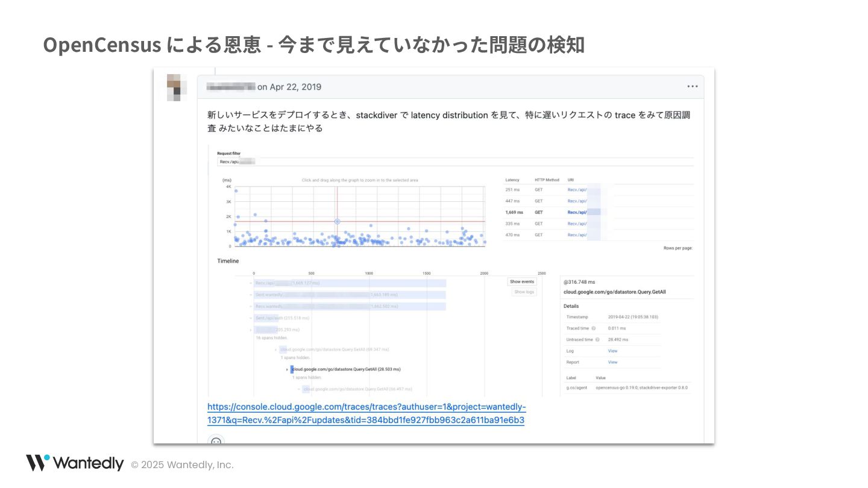
Task: Open the Report View link
Action: (612, 362)
